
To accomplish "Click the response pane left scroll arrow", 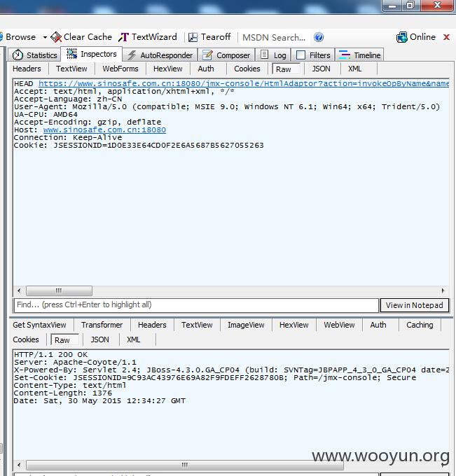I will coord(19,465).
